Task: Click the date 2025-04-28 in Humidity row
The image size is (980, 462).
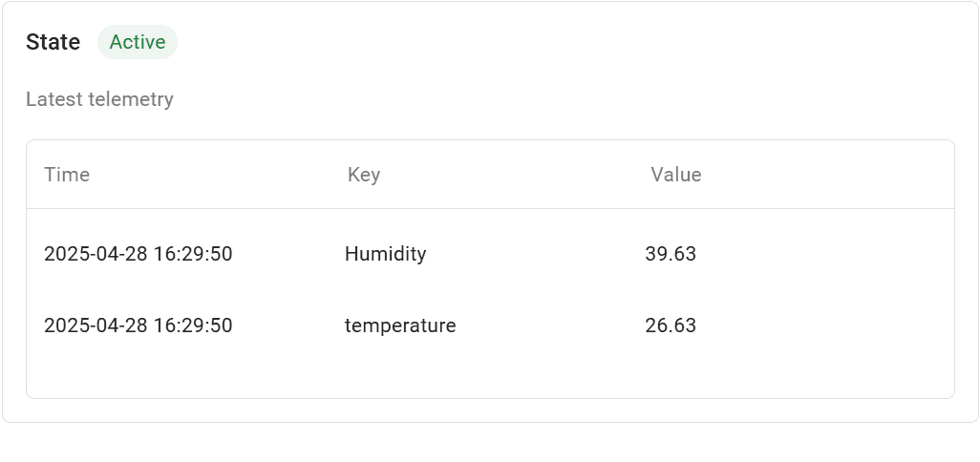Action: (96, 254)
